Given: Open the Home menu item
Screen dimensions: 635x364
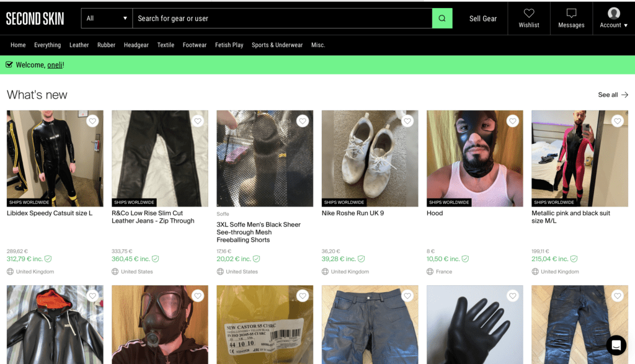Looking at the screenshot, I should point(18,45).
